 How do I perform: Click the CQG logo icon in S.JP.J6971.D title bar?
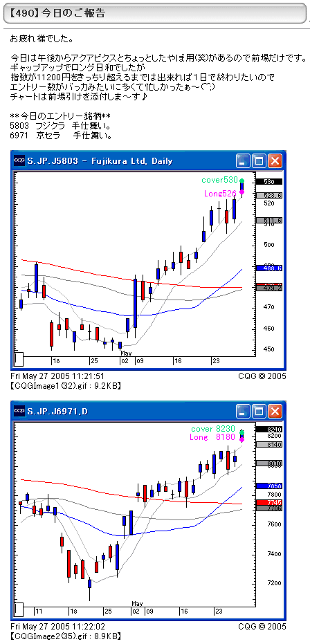(x=19, y=411)
